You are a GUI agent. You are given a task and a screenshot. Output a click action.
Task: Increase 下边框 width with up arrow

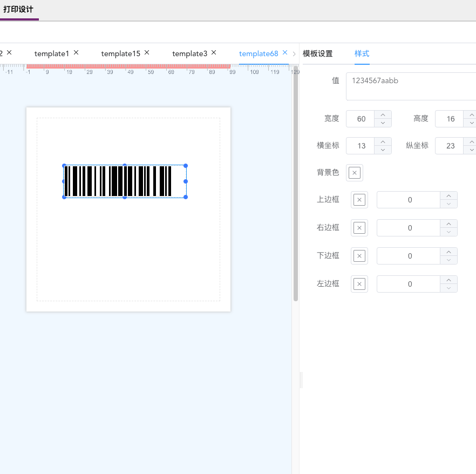(448, 252)
